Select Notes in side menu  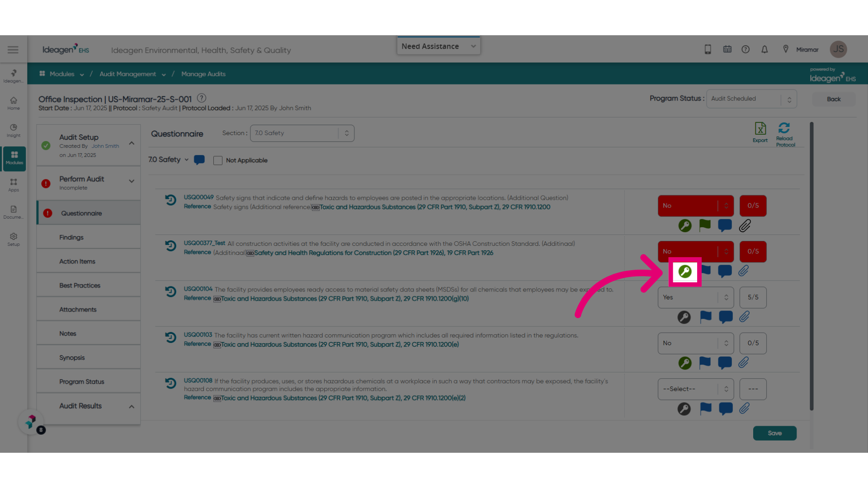click(x=89, y=333)
